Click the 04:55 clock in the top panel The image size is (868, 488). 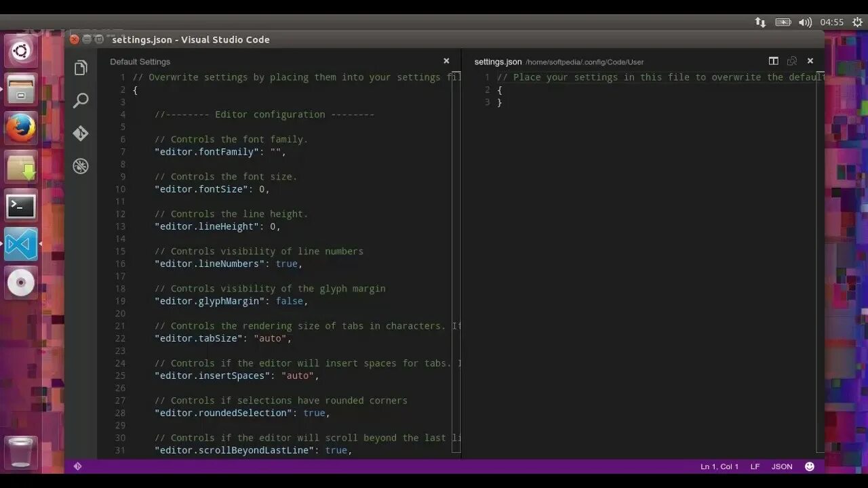coord(832,22)
